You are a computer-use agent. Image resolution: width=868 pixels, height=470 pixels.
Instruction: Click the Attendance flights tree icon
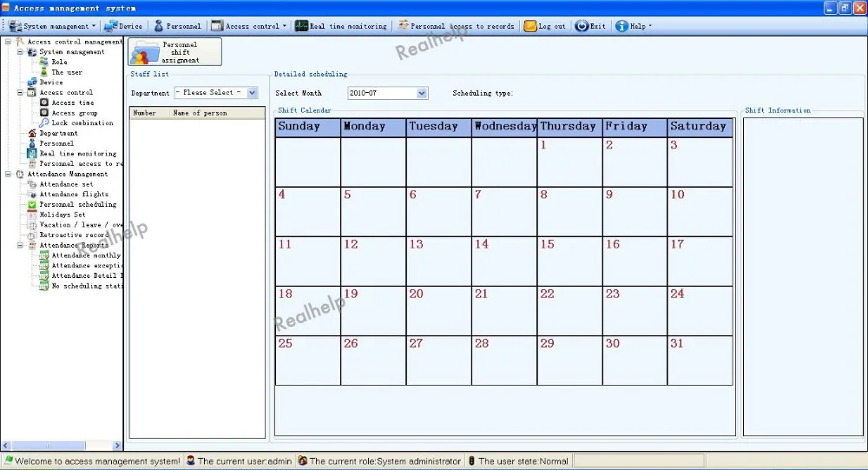click(32, 194)
